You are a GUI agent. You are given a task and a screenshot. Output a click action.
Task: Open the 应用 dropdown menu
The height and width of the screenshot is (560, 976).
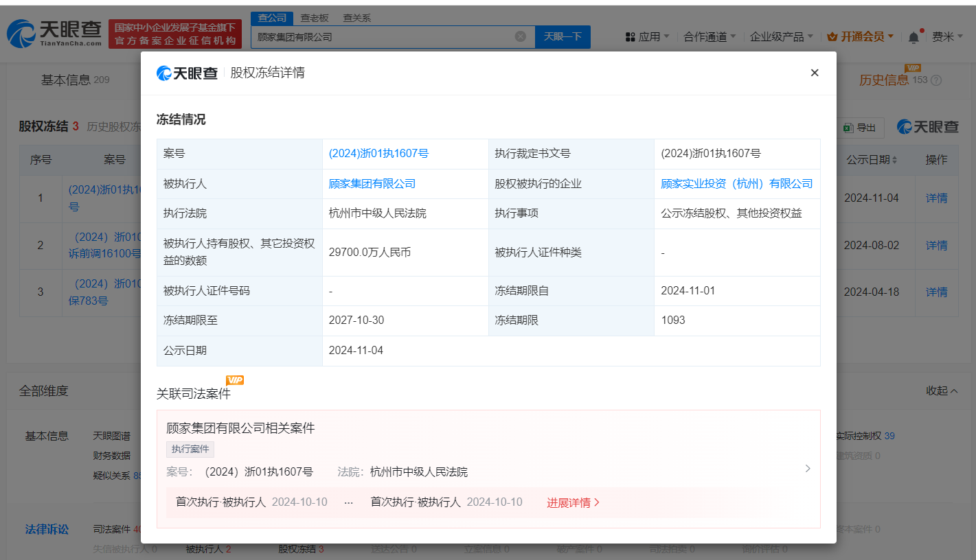648,37
